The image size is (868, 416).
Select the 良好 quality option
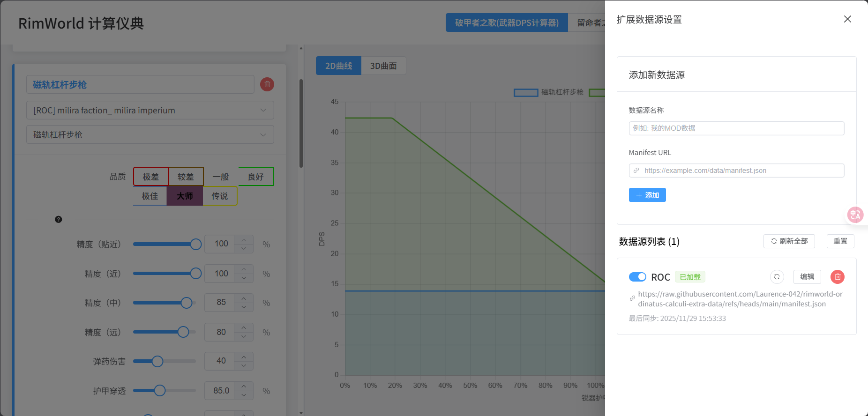point(256,177)
